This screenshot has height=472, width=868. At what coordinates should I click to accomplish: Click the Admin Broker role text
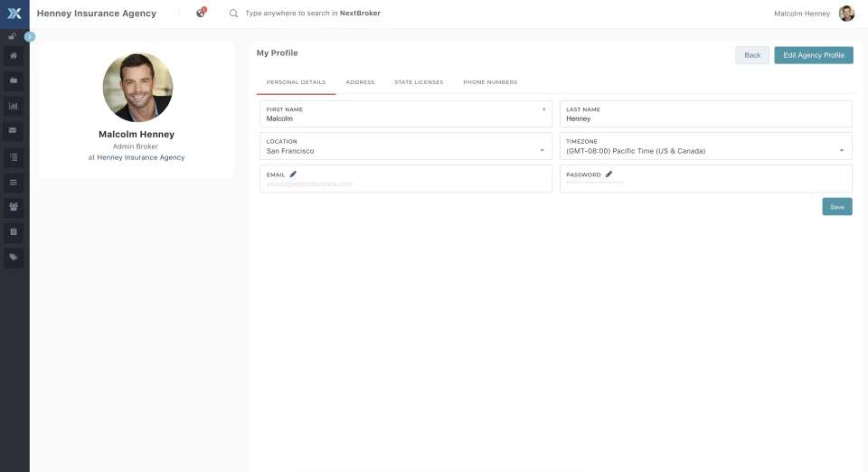point(136,146)
